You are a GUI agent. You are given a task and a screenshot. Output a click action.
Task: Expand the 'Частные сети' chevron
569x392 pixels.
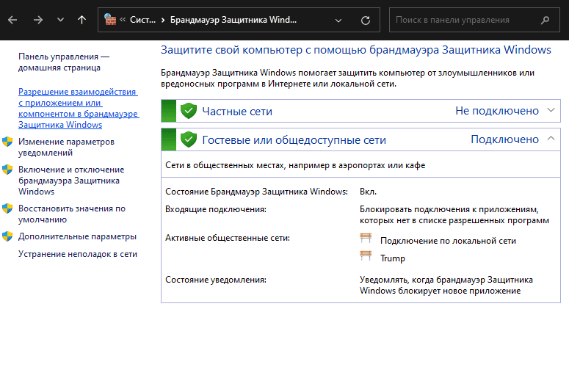coord(551,109)
